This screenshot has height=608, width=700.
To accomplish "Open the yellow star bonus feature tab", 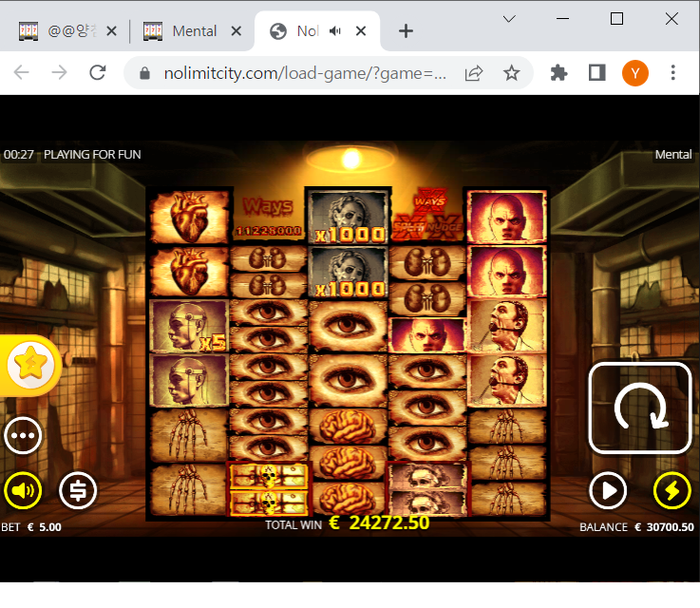I will click(x=30, y=365).
